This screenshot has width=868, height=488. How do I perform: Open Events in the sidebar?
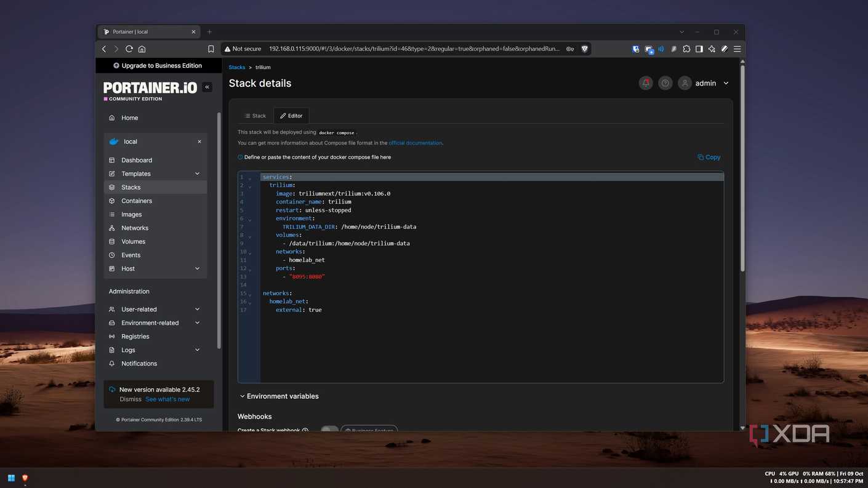155,255
